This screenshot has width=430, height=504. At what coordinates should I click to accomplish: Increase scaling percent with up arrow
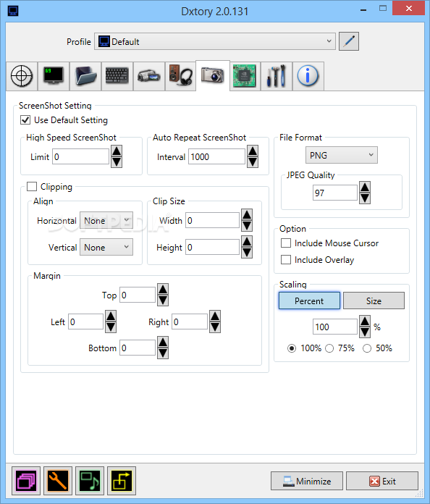point(365,321)
